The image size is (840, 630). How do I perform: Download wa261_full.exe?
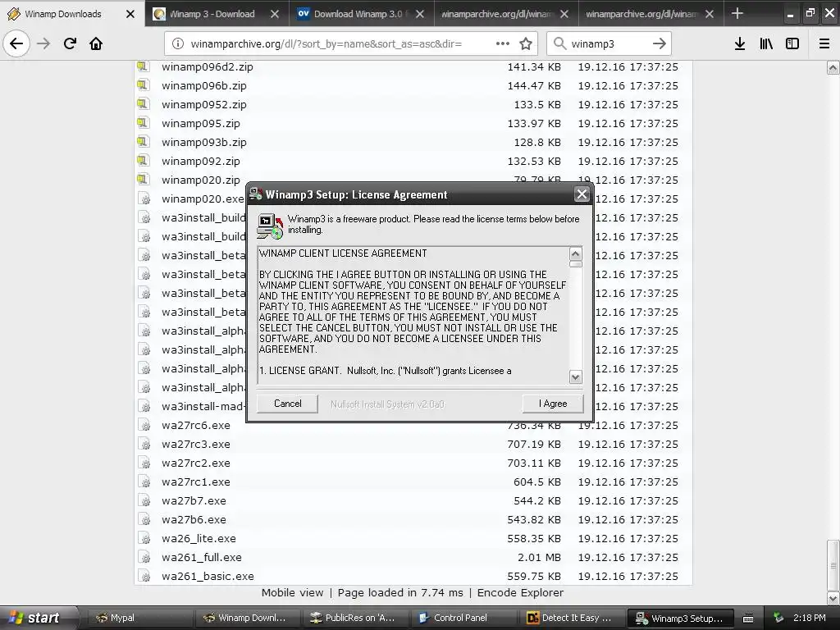[202, 557]
